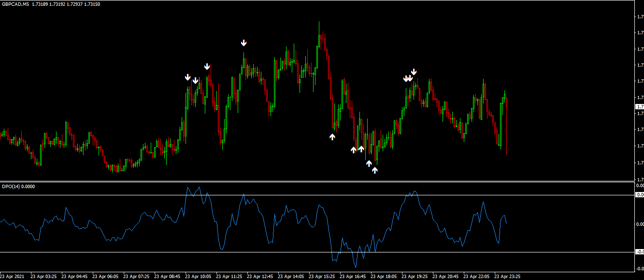
Task: Click the 23 Apr 20:45 time label
Action: coord(445,277)
